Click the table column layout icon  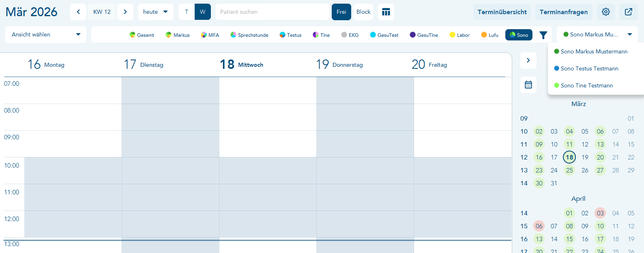tap(386, 12)
